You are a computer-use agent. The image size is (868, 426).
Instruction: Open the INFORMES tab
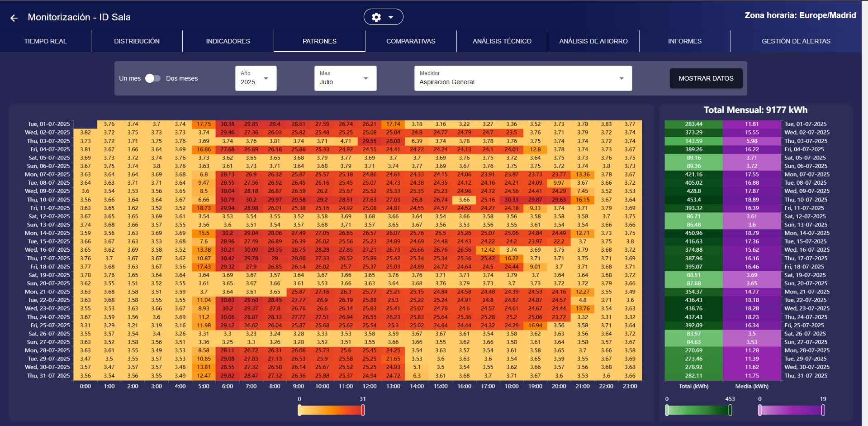(x=685, y=41)
